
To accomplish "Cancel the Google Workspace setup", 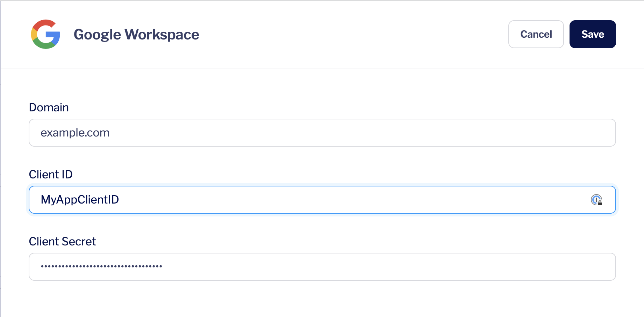I will pyautogui.click(x=536, y=34).
